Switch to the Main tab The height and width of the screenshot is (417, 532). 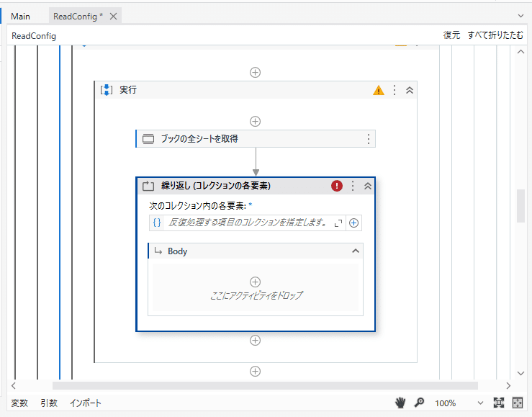tap(20, 17)
